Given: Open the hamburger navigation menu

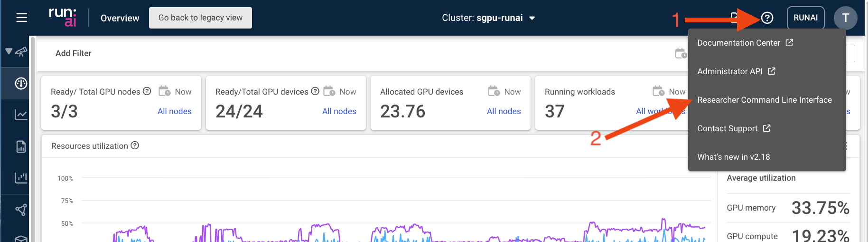Looking at the screenshot, I should tap(21, 18).
